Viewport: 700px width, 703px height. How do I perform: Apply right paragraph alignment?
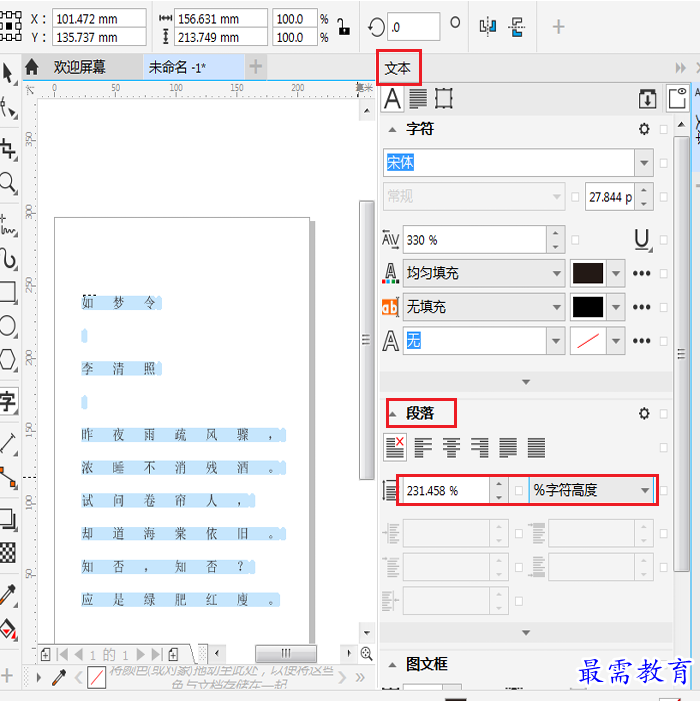[480, 447]
